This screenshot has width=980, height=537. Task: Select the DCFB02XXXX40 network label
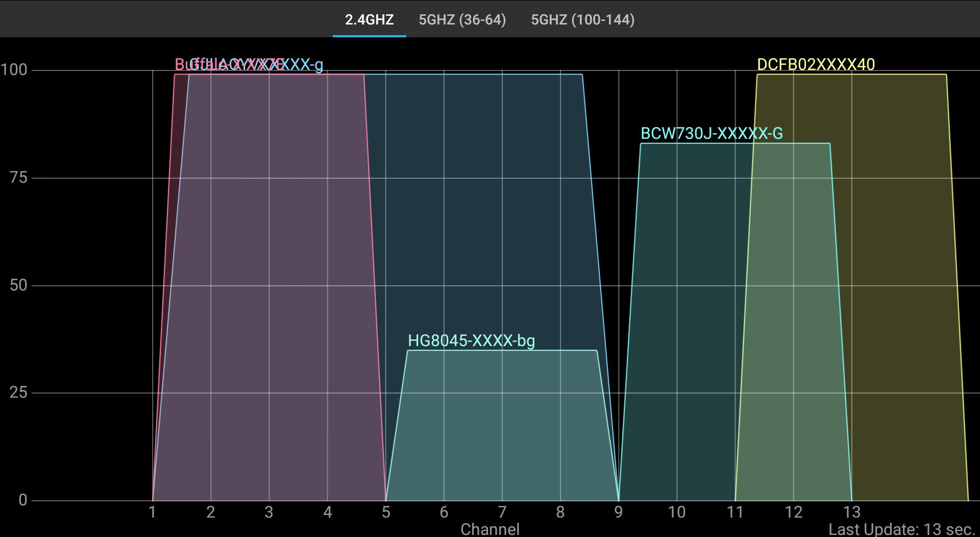pyautogui.click(x=816, y=65)
